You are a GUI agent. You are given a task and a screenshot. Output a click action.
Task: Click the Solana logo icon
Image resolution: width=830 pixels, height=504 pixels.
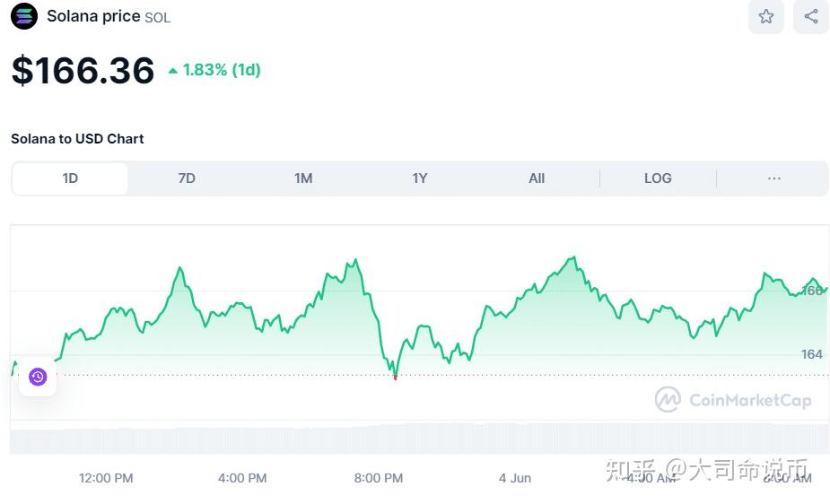[x=24, y=16]
